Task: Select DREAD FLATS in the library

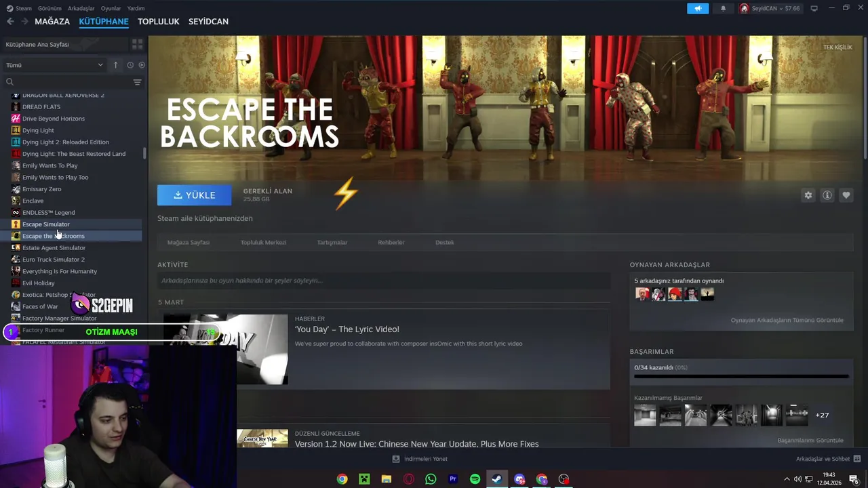Action: 41,106
